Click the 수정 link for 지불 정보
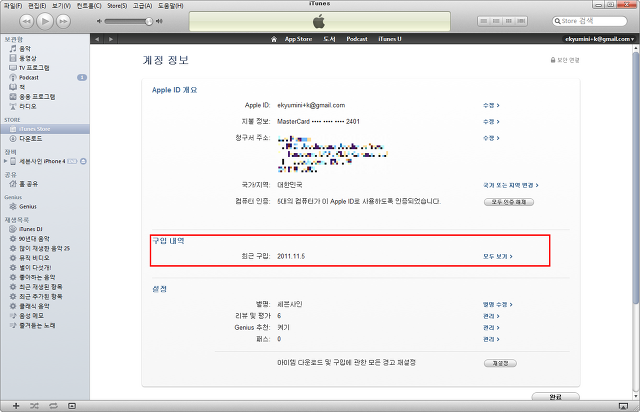This screenshot has width=640, height=412. 491,122
